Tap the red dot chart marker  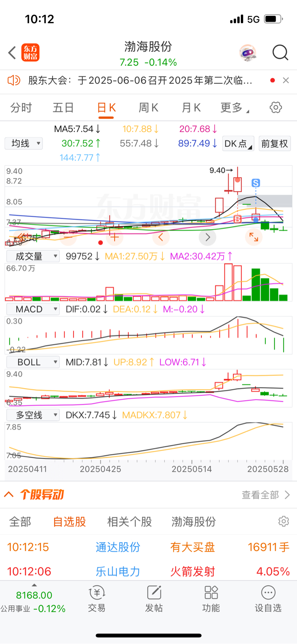coord(101,243)
